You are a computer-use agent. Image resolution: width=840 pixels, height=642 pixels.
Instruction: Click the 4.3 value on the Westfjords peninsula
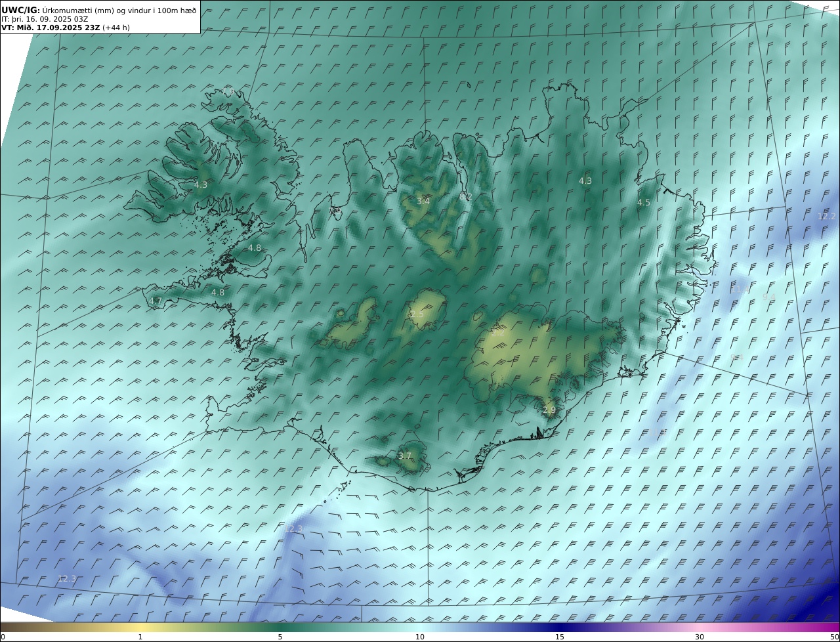pos(201,185)
